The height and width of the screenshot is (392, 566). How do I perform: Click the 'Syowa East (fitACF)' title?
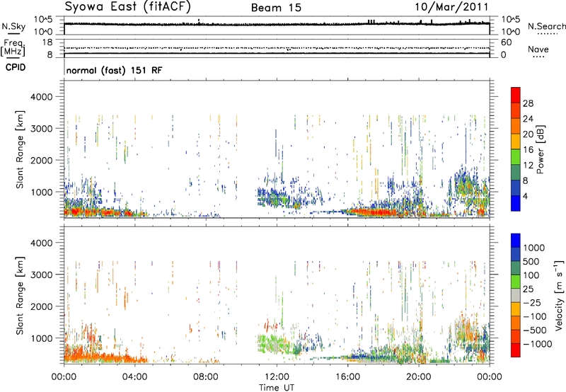point(127,6)
